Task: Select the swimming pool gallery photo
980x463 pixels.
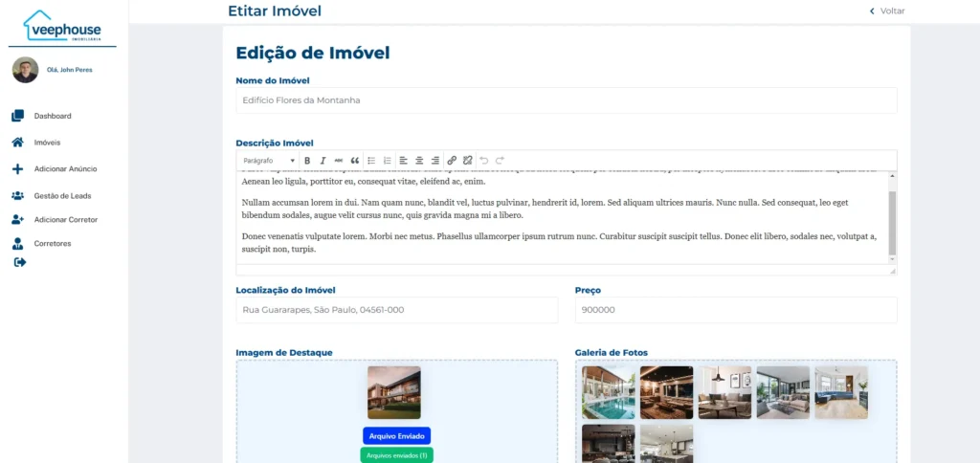Action: coord(608,392)
